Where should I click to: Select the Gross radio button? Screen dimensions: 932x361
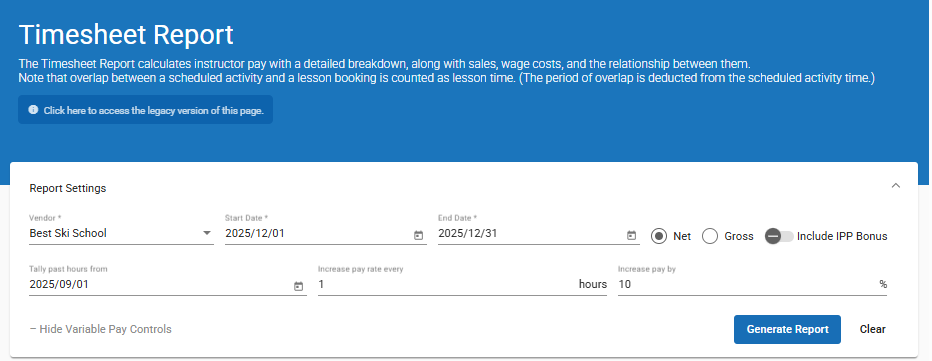pos(710,236)
